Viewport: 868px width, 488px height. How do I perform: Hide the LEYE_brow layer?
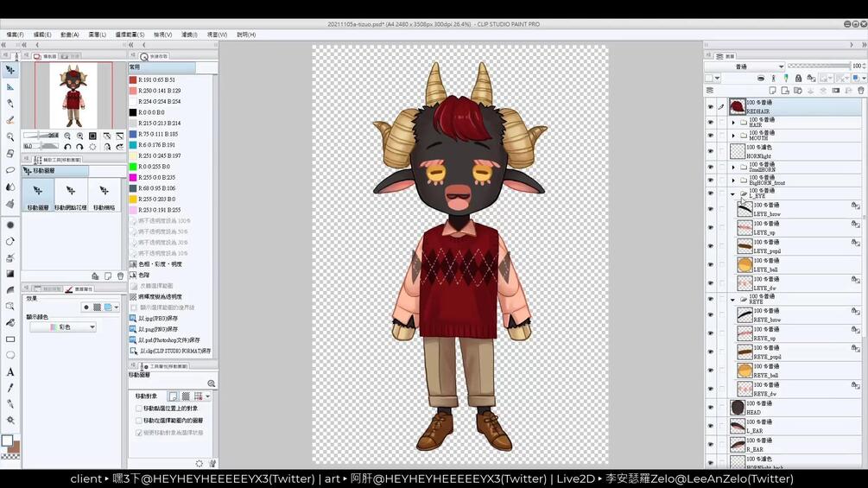coord(711,209)
